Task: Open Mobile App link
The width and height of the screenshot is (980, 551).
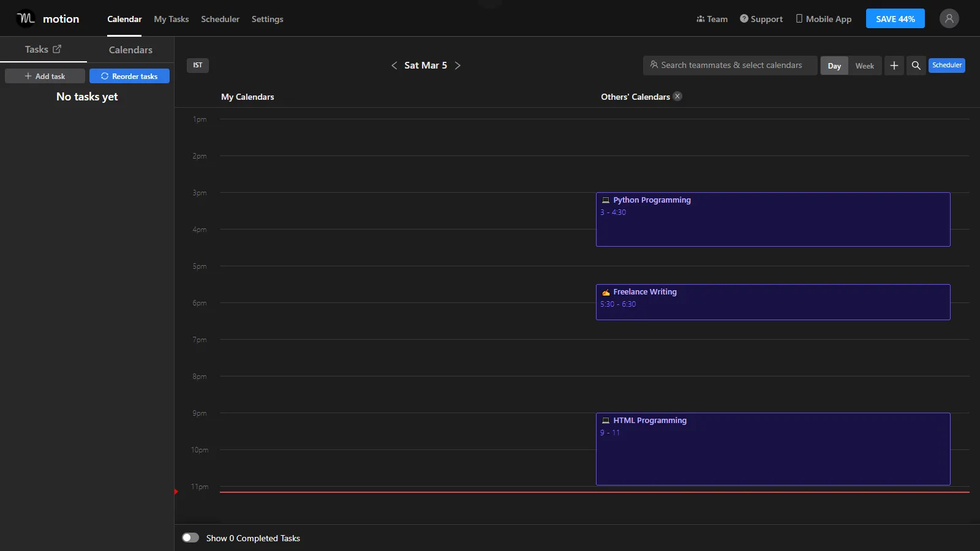Action: (x=823, y=19)
